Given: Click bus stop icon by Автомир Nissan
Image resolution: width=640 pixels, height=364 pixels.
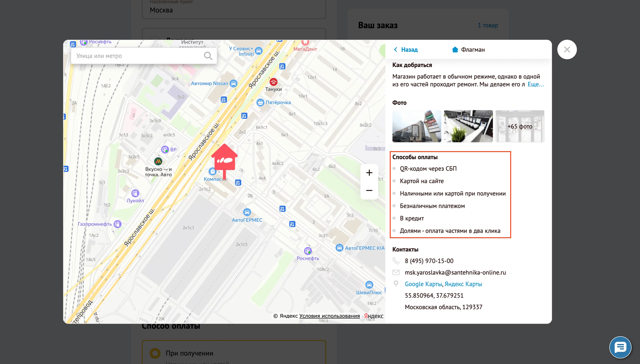Looking at the screenshot, I should coord(224,100).
